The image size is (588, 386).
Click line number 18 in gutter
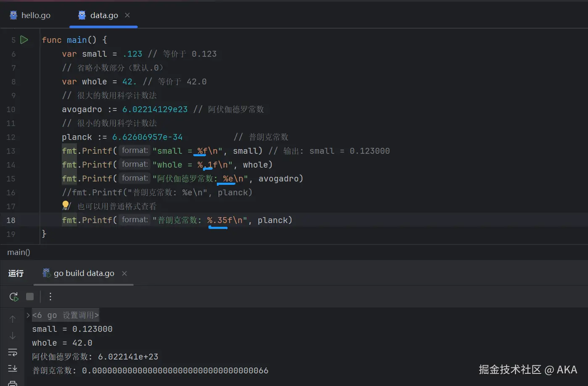click(11, 220)
